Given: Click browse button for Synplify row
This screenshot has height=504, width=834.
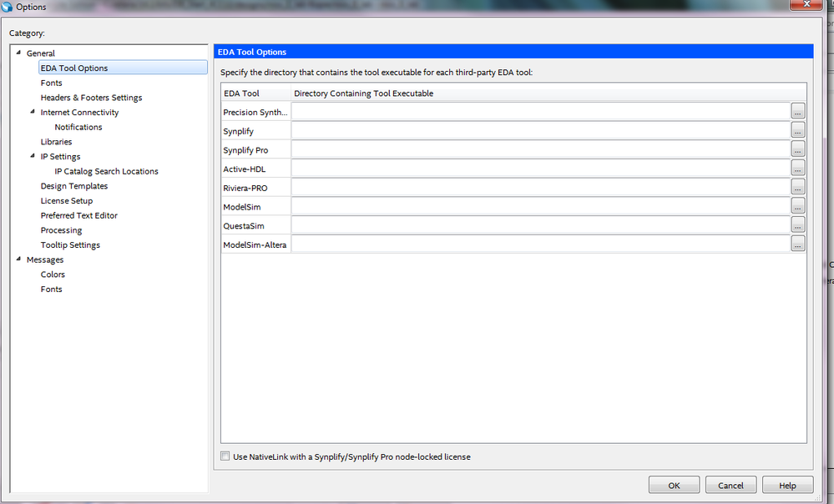Looking at the screenshot, I should [798, 130].
